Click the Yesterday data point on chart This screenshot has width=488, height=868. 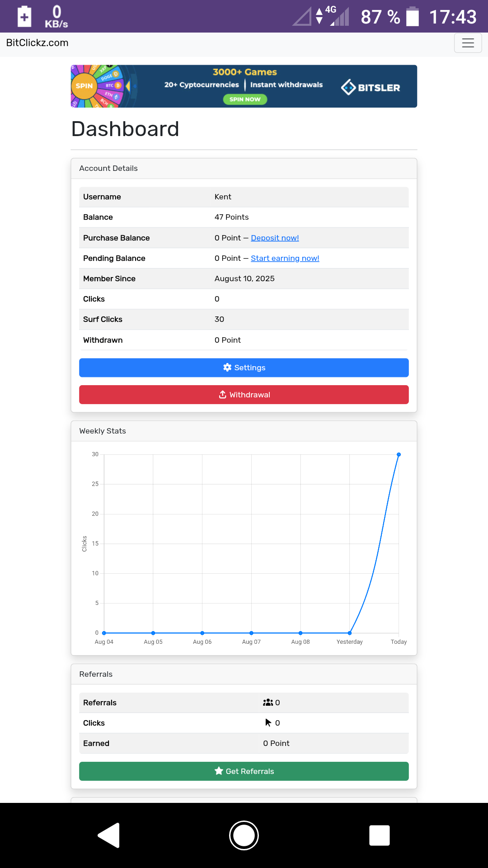coord(350,633)
